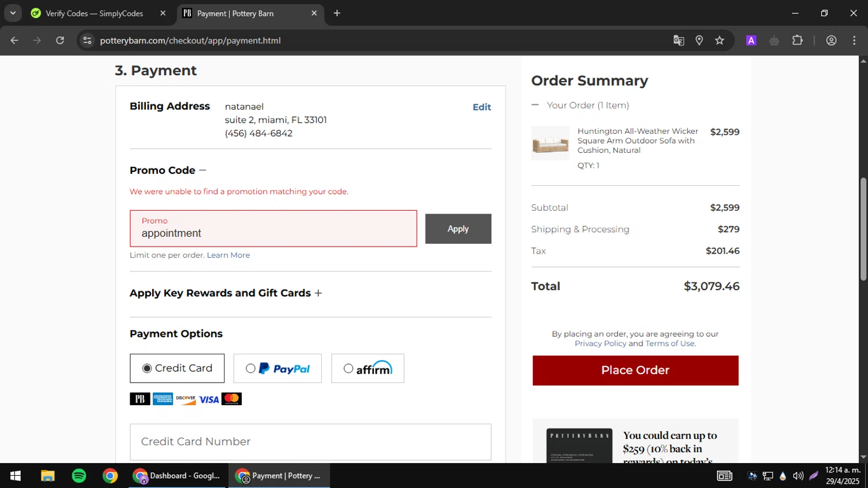Click the Tax amount $201.46

point(722,251)
